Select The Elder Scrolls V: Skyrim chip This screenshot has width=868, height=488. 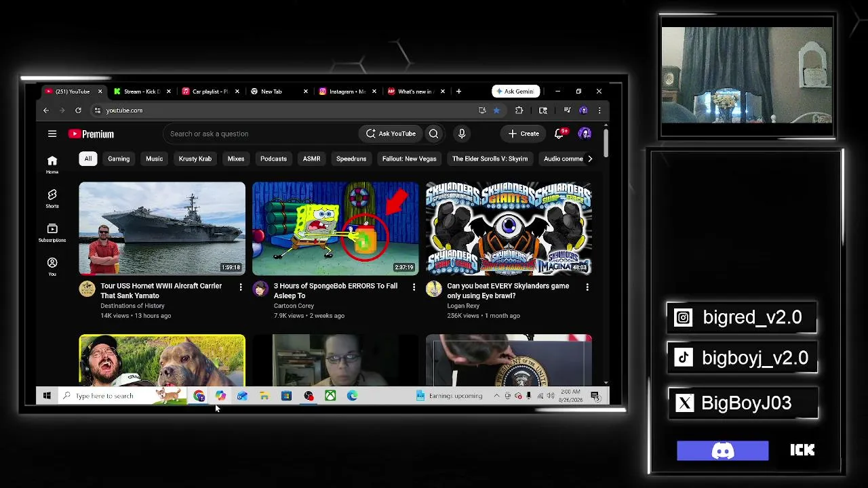pyautogui.click(x=490, y=159)
